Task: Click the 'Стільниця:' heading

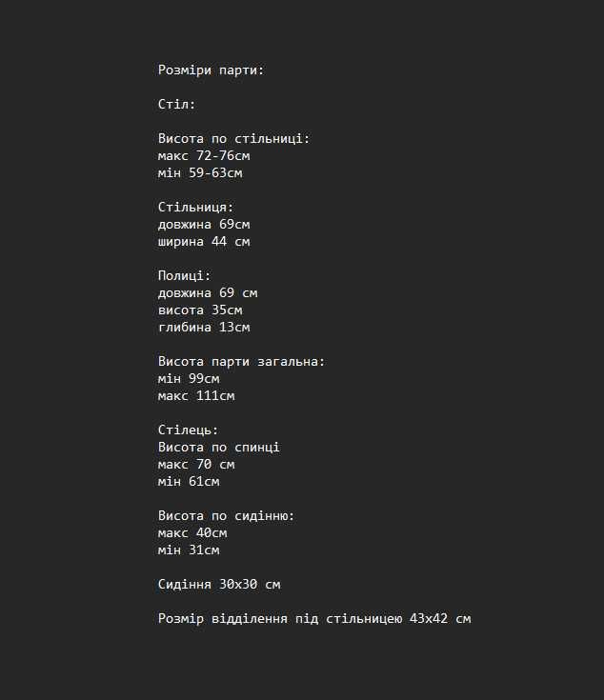Action: 196,208
